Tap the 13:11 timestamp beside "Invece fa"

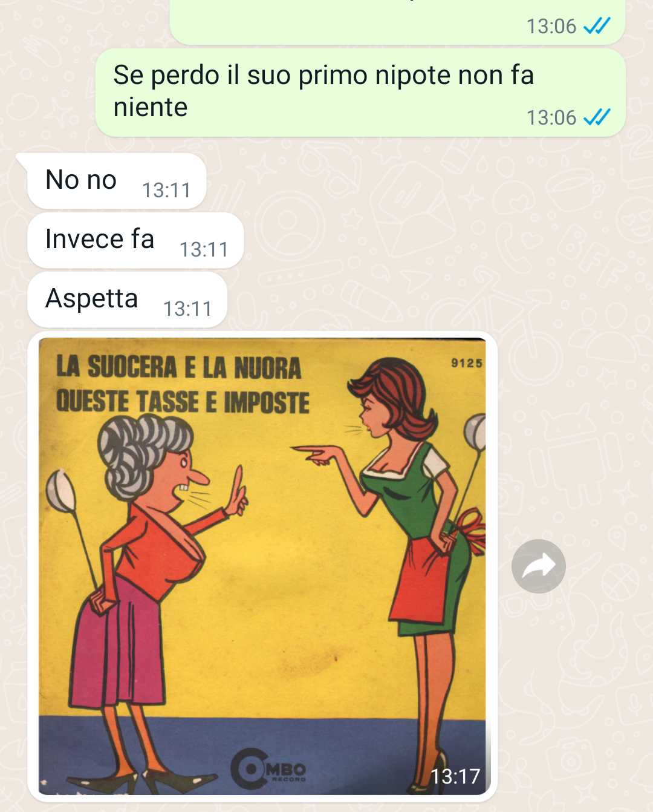click(x=204, y=250)
